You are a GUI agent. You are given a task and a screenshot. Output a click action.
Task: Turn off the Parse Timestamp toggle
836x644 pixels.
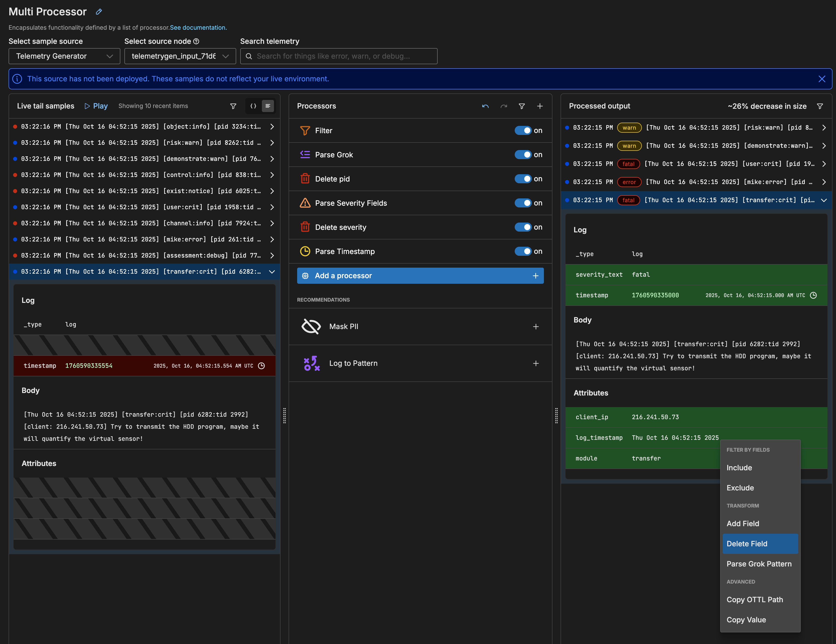pyautogui.click(x=523, y=252)
